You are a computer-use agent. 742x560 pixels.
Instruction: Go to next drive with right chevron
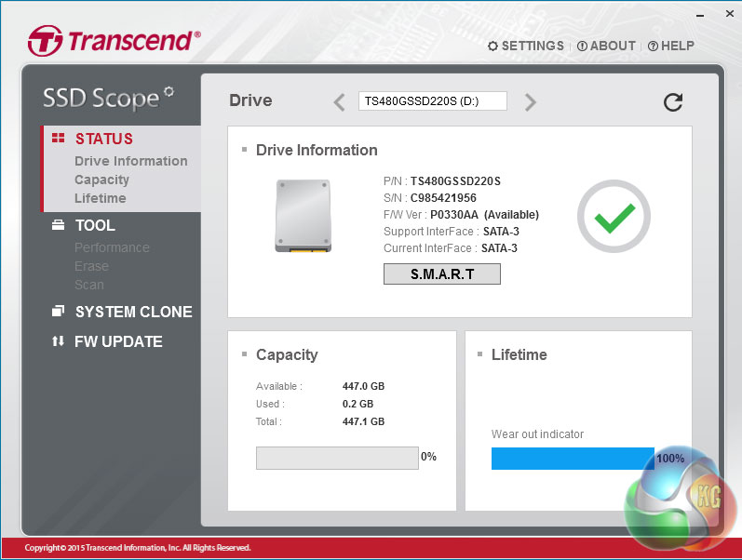point(531,102)
